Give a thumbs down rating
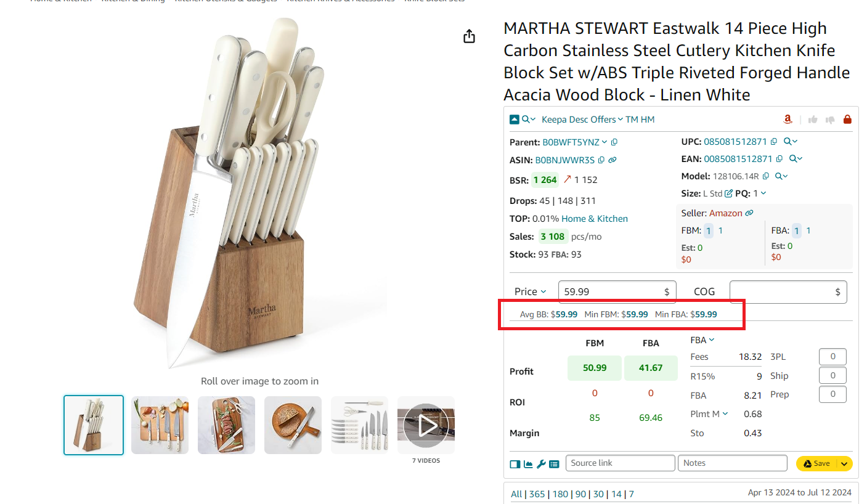The width and height of the screenshot is (867, 504). point(830,119)
